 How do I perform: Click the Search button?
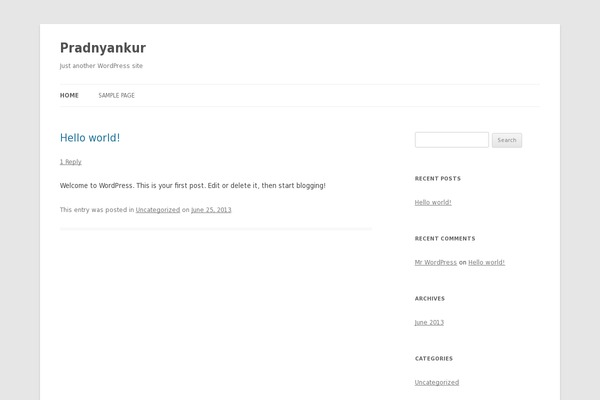click(x=507, y=140)
